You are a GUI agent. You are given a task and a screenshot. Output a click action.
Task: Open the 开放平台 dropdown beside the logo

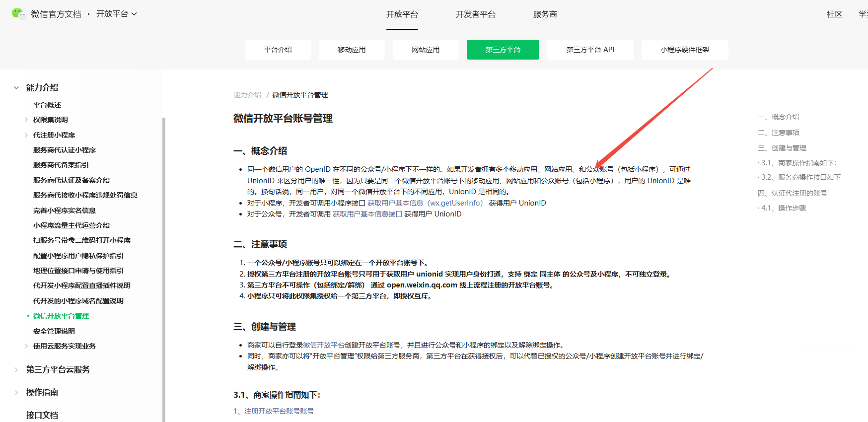117,14
